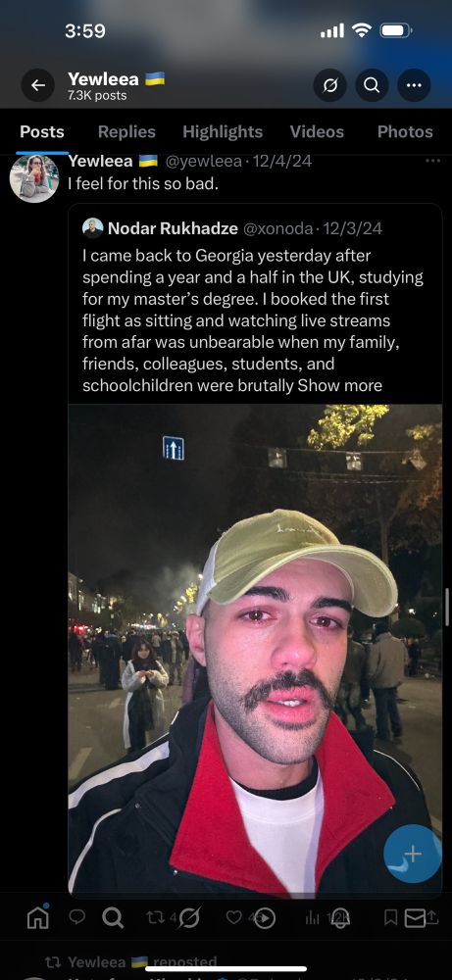Viewport: 452px width, 980px height.
Task: Open Grok icon in profile header
Action: pos(330,85)
